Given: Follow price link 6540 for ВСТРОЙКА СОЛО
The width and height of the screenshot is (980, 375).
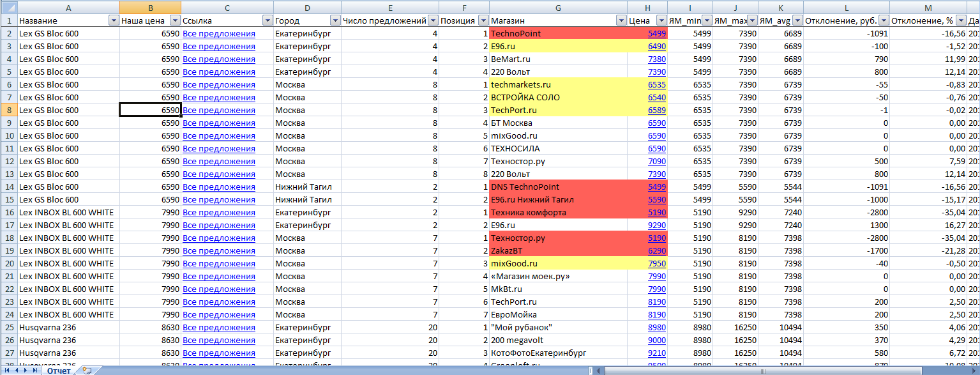Looking at the screenshot, I should tap(657, 97).
